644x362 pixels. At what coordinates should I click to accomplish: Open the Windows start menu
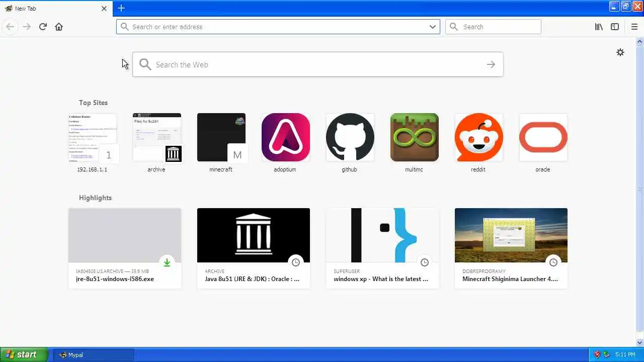click(24, 354)
